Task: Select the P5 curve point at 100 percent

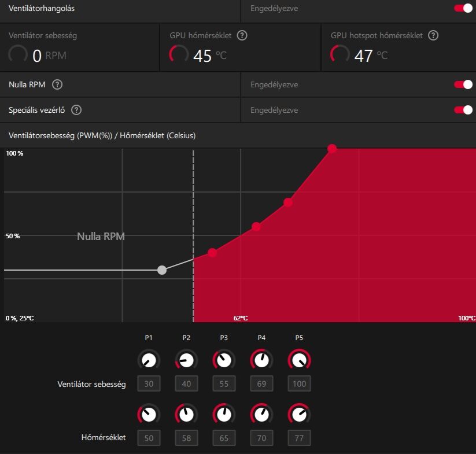Action: click(x=332, y=149)
